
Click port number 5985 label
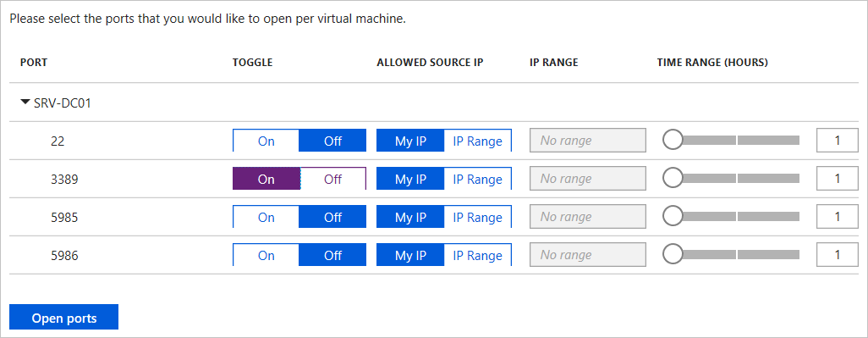(x=64, y=217)
